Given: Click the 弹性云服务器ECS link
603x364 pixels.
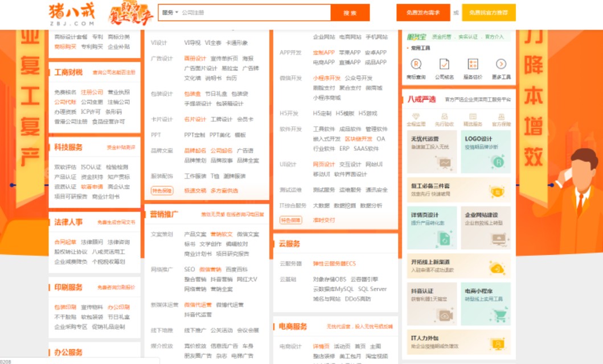Looking at the screenshot, I should 334,264.
